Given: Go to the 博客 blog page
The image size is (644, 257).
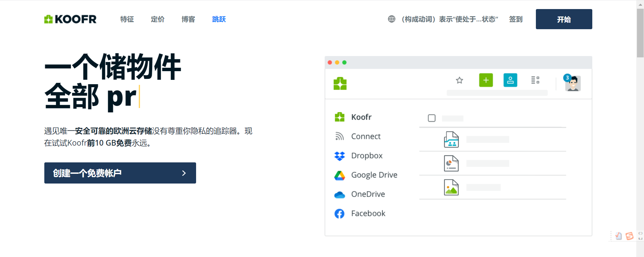Looking at the screenshot, I should click(x=188, y=19).
